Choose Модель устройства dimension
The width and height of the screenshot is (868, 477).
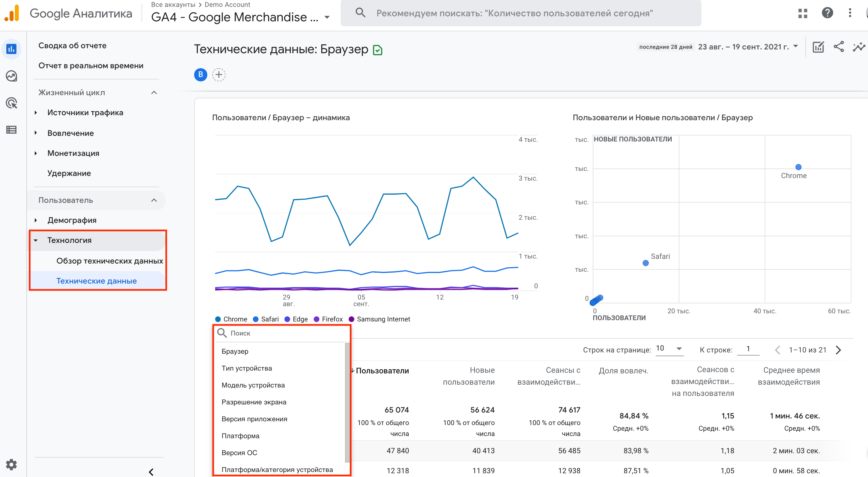[253, 385]
